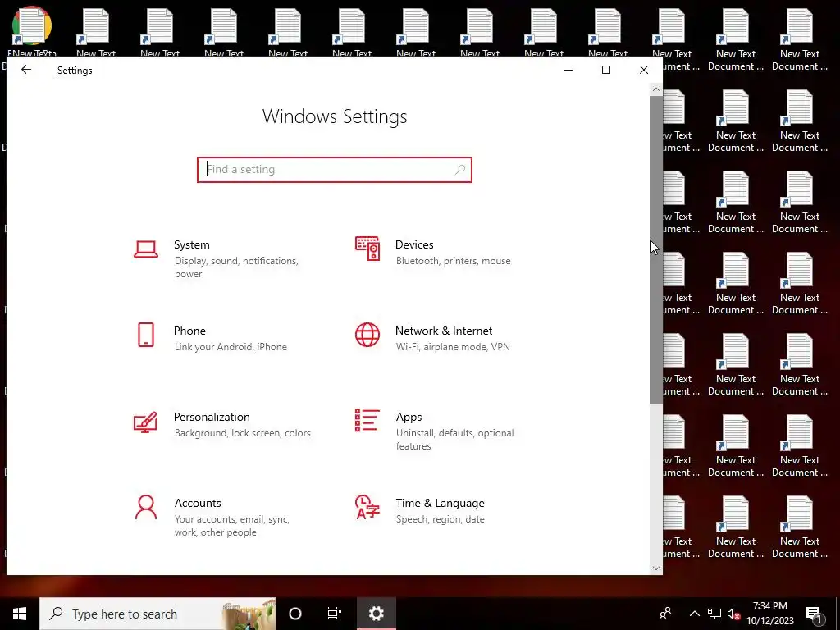Screen dimensions: 840x630
Task: Open the Personalization category title
Action: tap(212, 417)
